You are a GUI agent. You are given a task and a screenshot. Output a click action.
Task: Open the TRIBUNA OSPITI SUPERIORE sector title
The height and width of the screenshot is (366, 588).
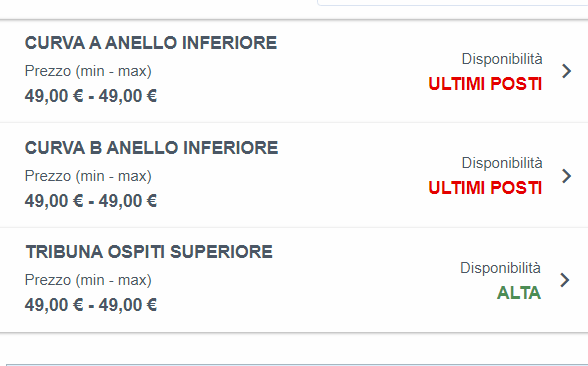[149, 252]
